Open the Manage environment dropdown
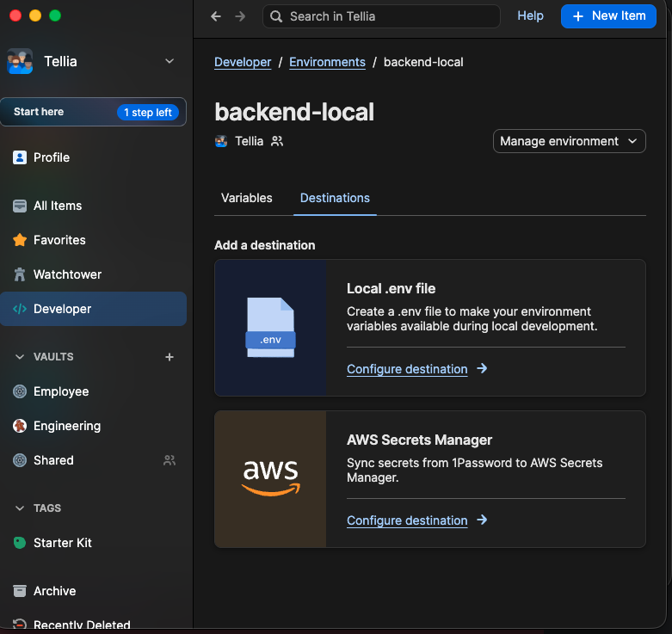This screenshot has width=672, height=634. click(x=569, y=141)
